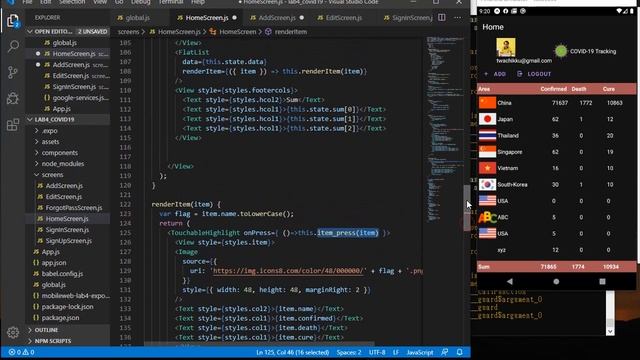Open package.json in the explorer
The height and width of the screenshot is (360, 640).
(x=60, y=318)
